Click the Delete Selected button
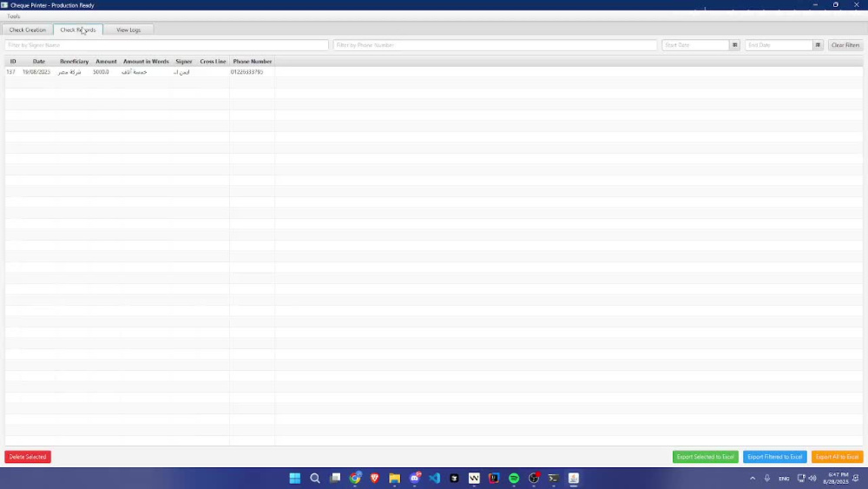Viewport: 868px width, 489px height. [x=28, y=457]
